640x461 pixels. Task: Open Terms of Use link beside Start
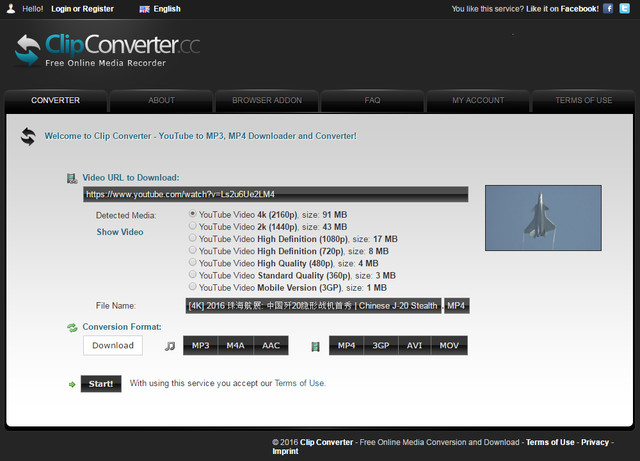click(x=300, y=383)
